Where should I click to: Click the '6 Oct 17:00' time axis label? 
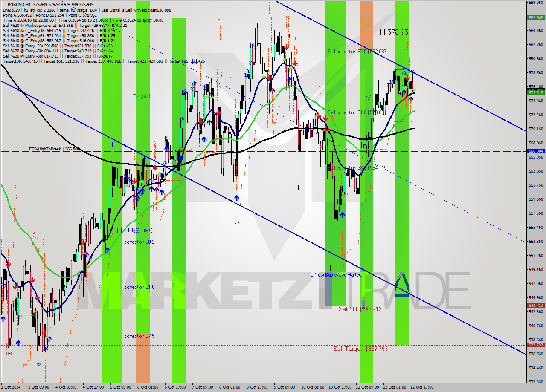click(175, 387)
